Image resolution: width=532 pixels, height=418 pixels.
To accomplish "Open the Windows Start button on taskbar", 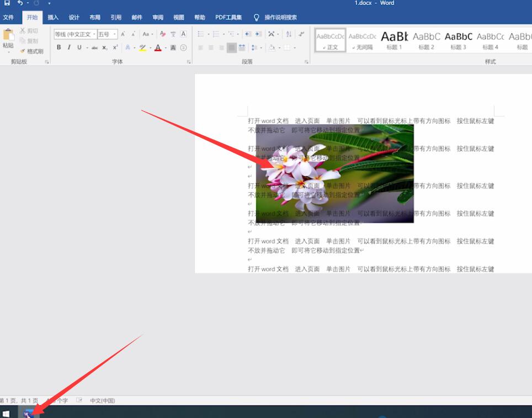I will click(6, 414).
